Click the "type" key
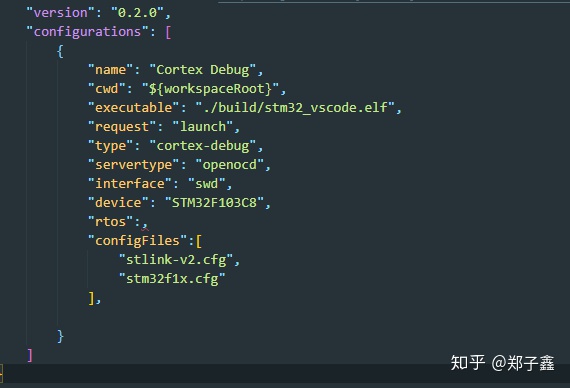The image size is (570, 388). [111, 146]
